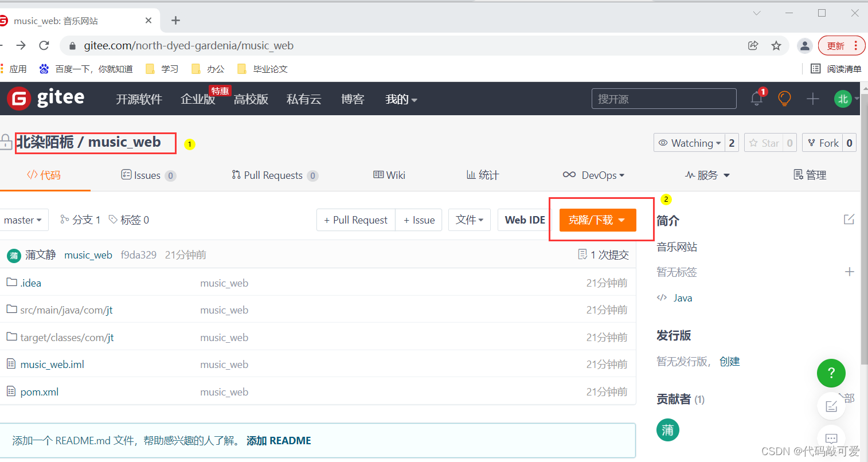The height and width of the screenshot is (462, 868).
Task: Expand the Watching dropdown
Action: (x=689, y=143)
